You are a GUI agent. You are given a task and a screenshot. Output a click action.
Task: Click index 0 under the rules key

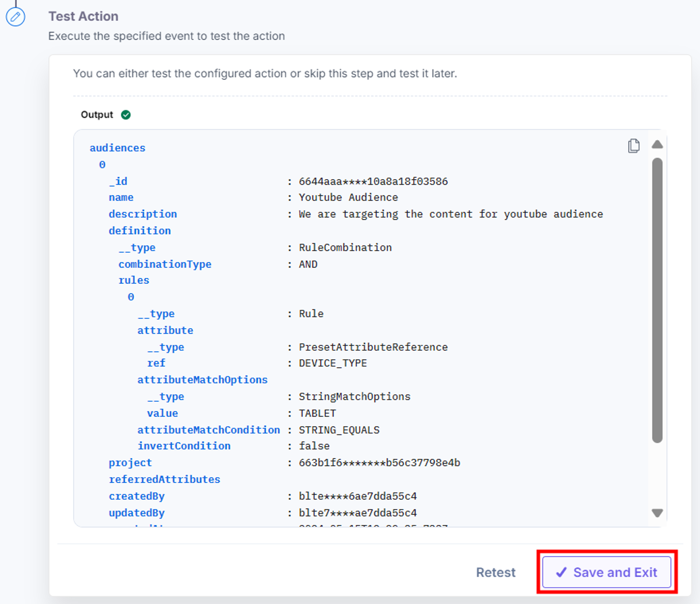point(131,297)
